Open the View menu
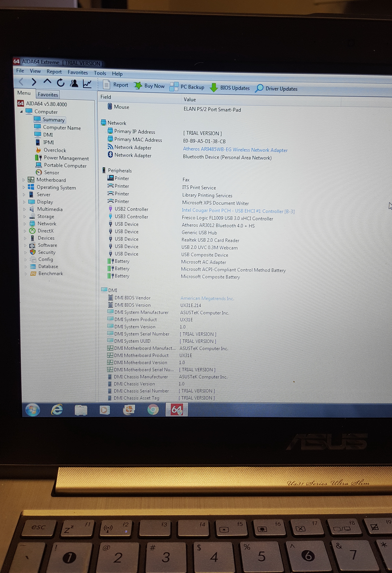Screen dimensions: 392x573 35,71
